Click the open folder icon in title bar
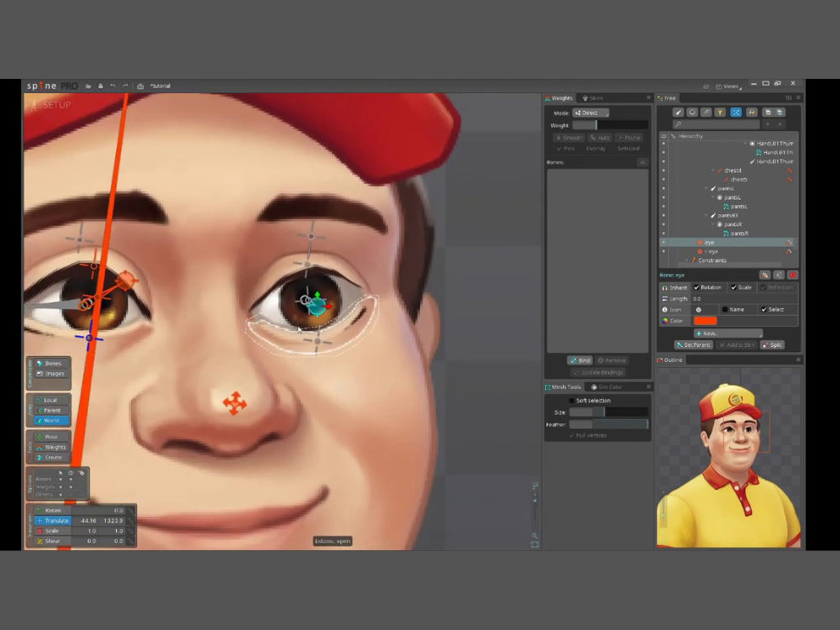 tap(88, 86)
